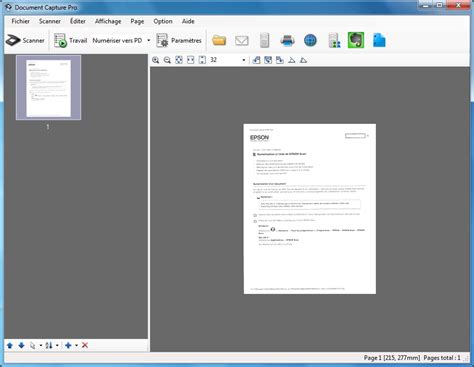The height and width of the screenshot is (367, 474).
Task: Click the fit to window icon
Action: click(179, 60)
